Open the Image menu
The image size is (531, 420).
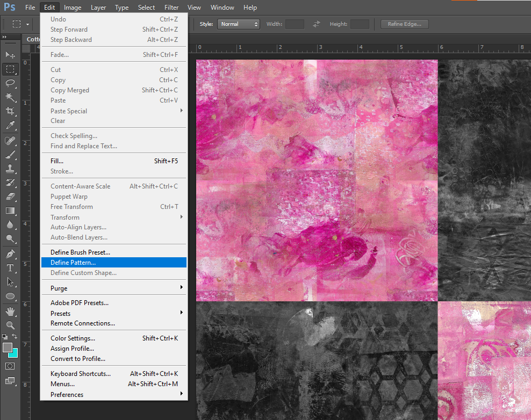pos(73,8)
